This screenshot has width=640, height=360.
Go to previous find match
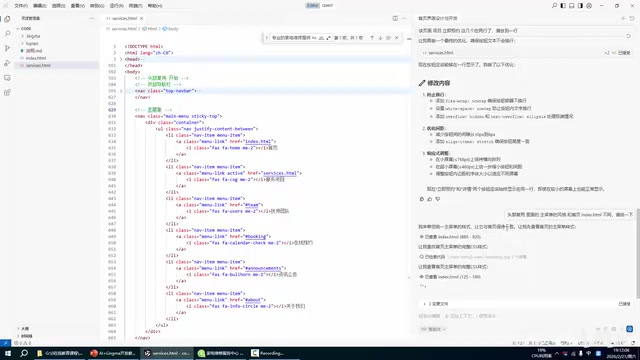pos(372,38)
